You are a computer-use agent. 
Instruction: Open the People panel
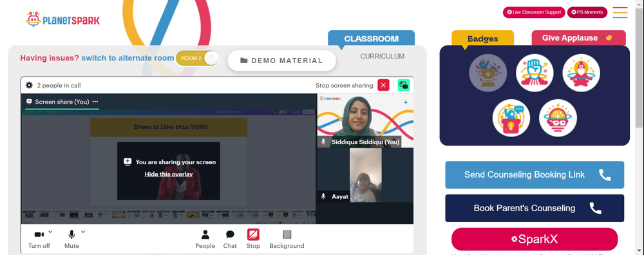tap(205, 240)
